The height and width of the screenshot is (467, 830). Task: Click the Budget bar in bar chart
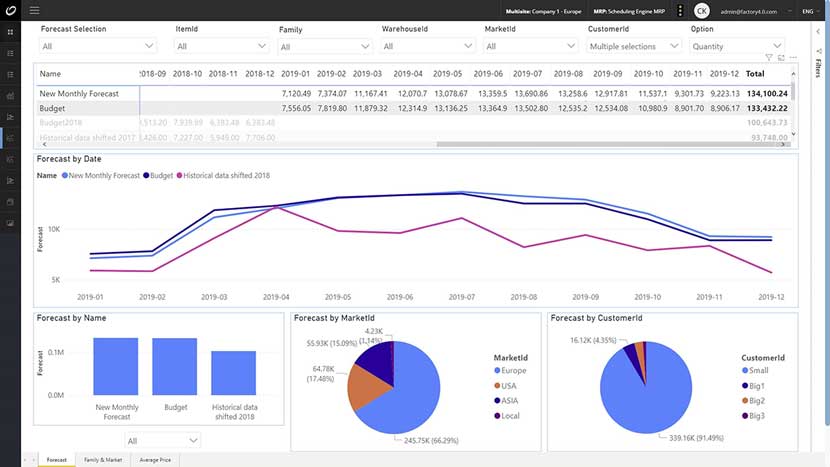(x=175, y=366)
